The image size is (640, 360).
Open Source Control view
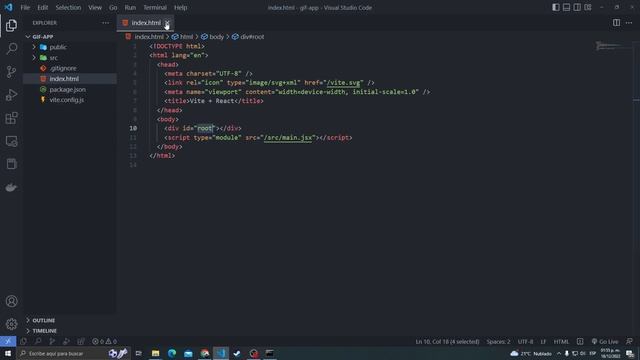pyautogui.click(x=11, y=72)
